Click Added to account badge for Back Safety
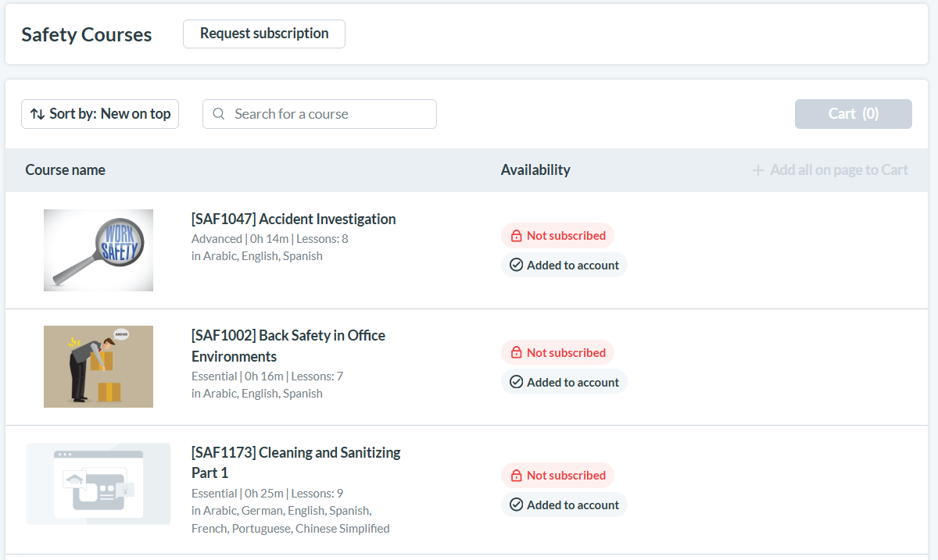Screen dimensions: 938x560 coord(564,383)
